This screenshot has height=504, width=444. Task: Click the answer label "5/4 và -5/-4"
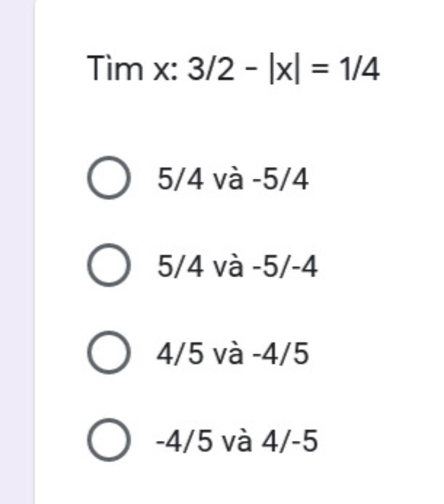pos(237,266)
